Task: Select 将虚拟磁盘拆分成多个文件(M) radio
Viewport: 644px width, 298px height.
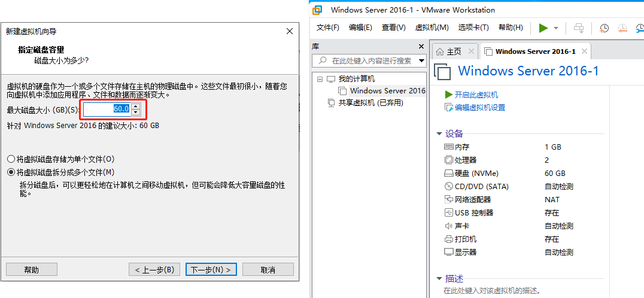Action: (11, 172)
